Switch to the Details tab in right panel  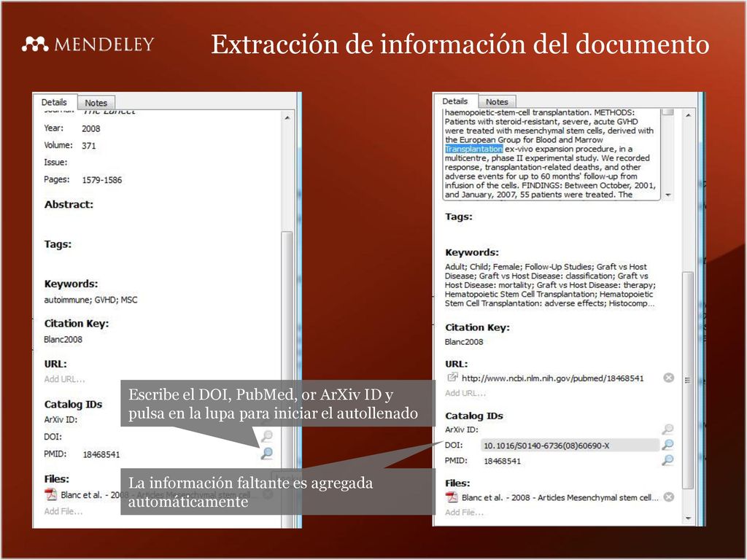[455, 101]
